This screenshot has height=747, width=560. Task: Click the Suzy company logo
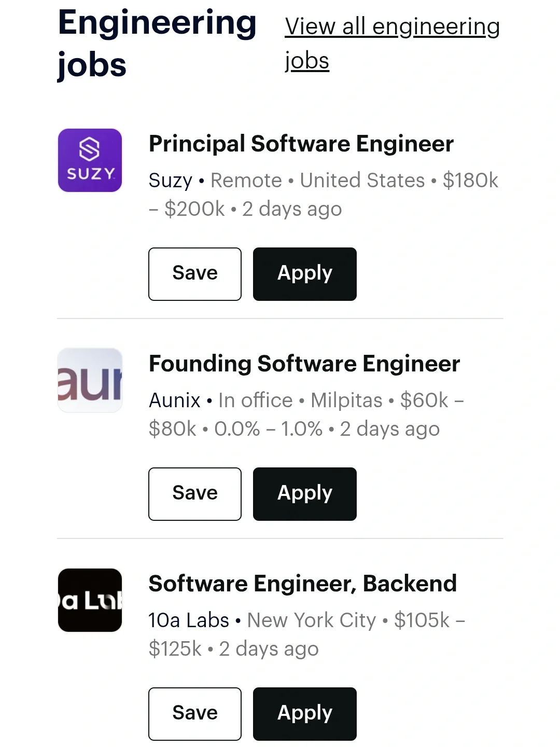[90, 160]
